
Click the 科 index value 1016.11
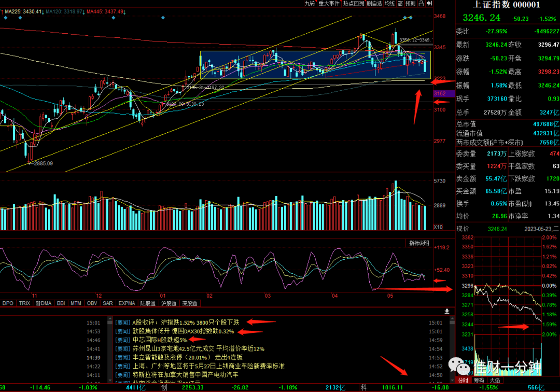pos(392,387)
